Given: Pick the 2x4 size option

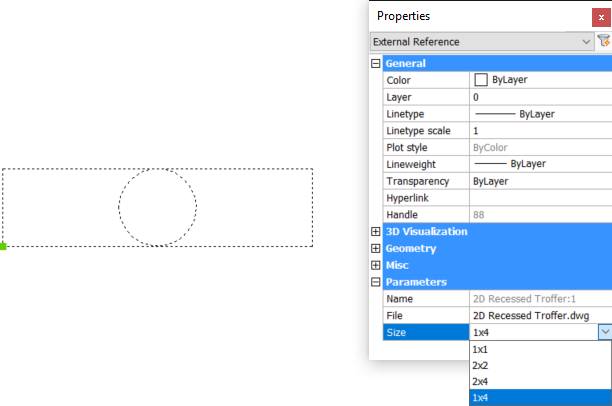Looking at the screenshot, I should tap(480, 381).
